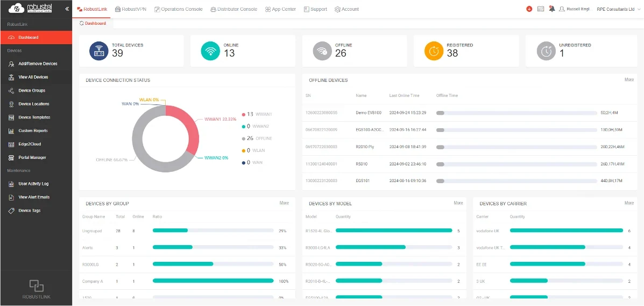This screenshot has height=306, width=644.
Task: Click the grey Offline devices icon
Action: coord(322,51)
